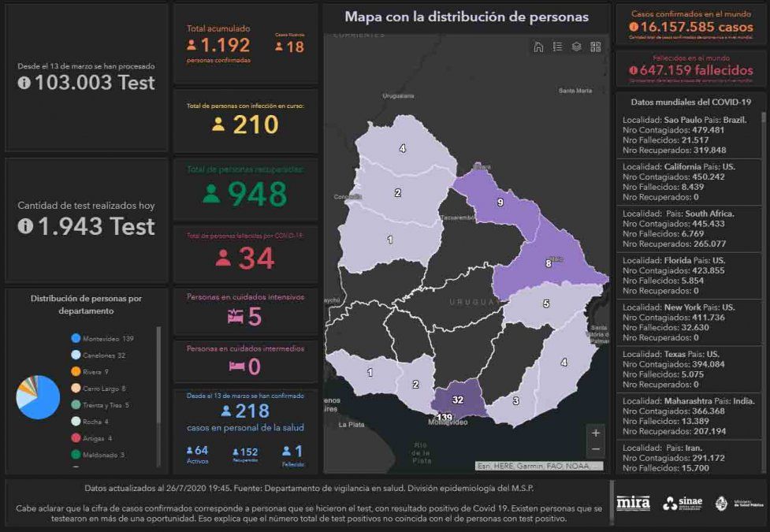Screen dimensions: 770x532
Task: Click info icon beside 103.003 Test
Action: click(24, 83)
